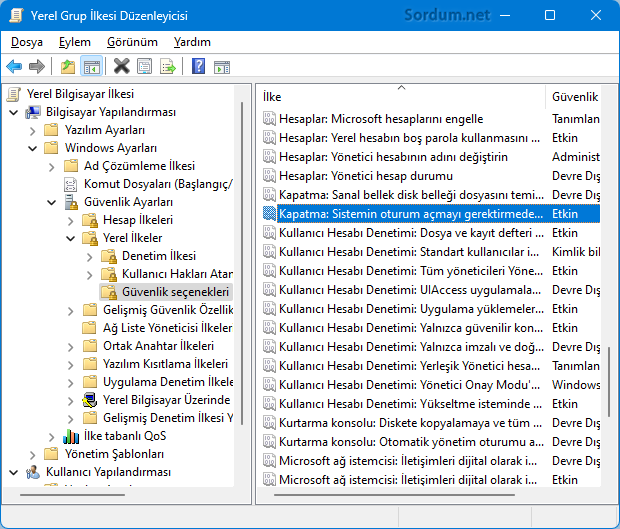Go up one level with folder icon
Image resolution: width=620 pixels, height=529 pixels.
click(x=68, y=66)
